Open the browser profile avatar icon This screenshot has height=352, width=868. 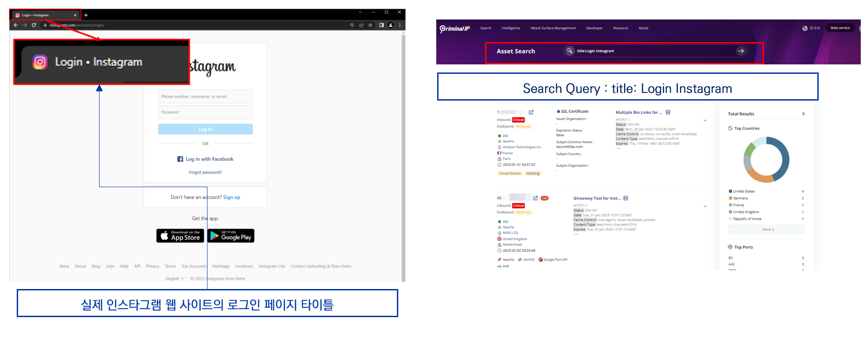coord(391,25)
